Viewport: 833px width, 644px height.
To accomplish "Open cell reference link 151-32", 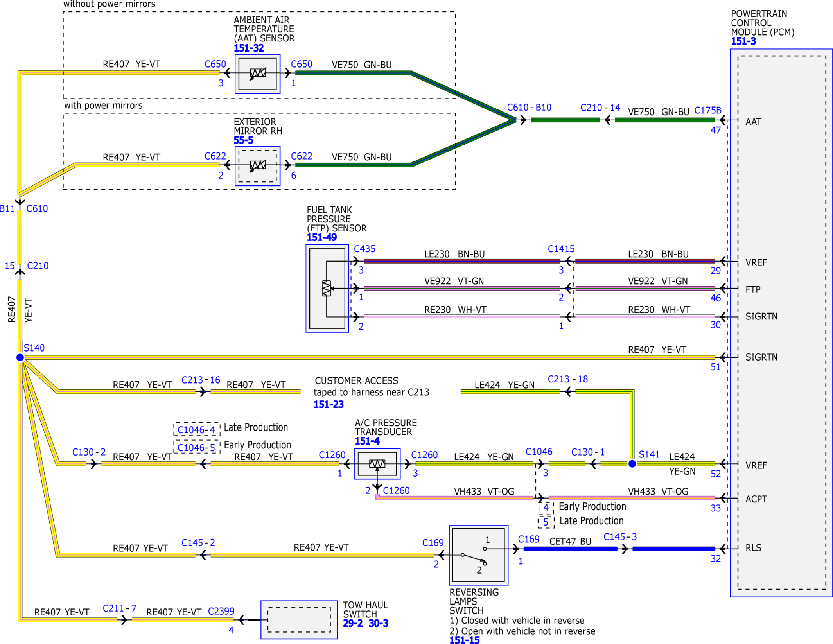I will pyautogui.click(x=249, y=48).
